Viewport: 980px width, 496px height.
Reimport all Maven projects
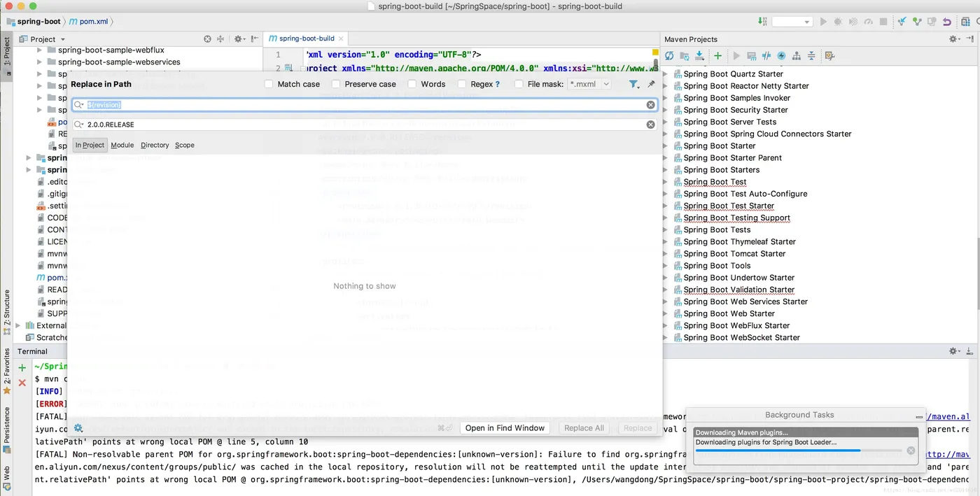pyautogui.click(x=670, y=55)
